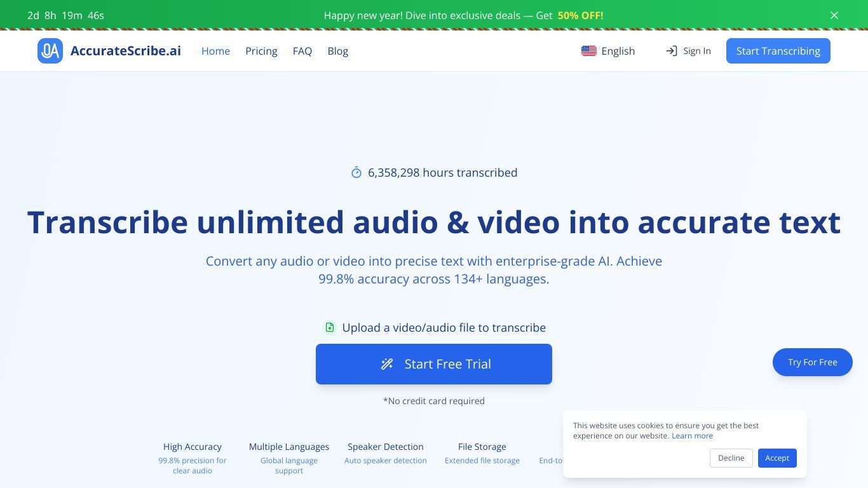The height and width of the screenshot is (488, 868).
Task: Click the countdown timer in the banner
Action: 65,15
